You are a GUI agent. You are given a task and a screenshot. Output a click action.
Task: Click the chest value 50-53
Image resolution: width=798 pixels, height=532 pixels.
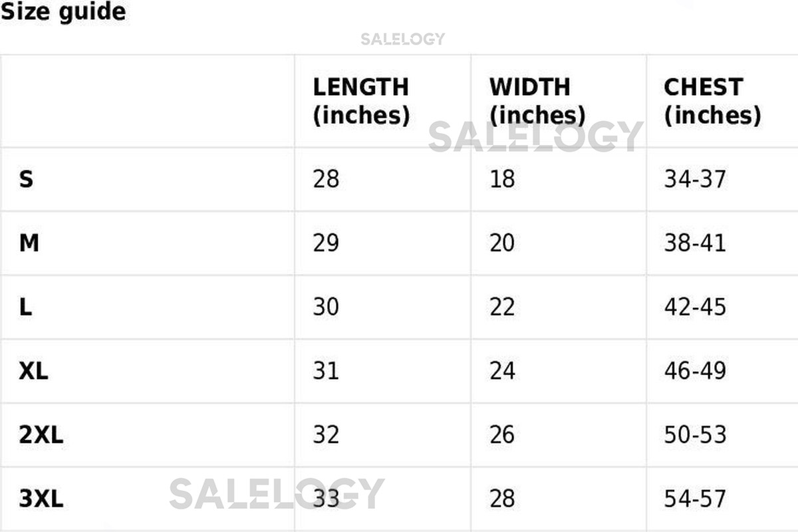(695, 435)
